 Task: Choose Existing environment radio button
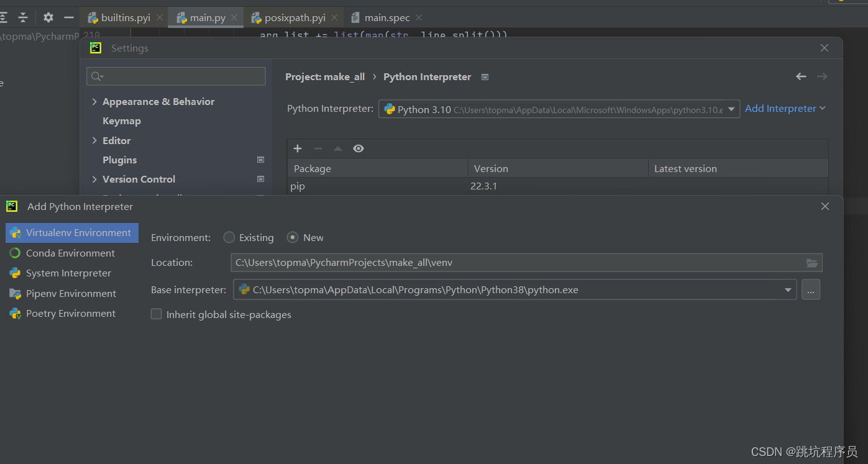pos(229,237)
